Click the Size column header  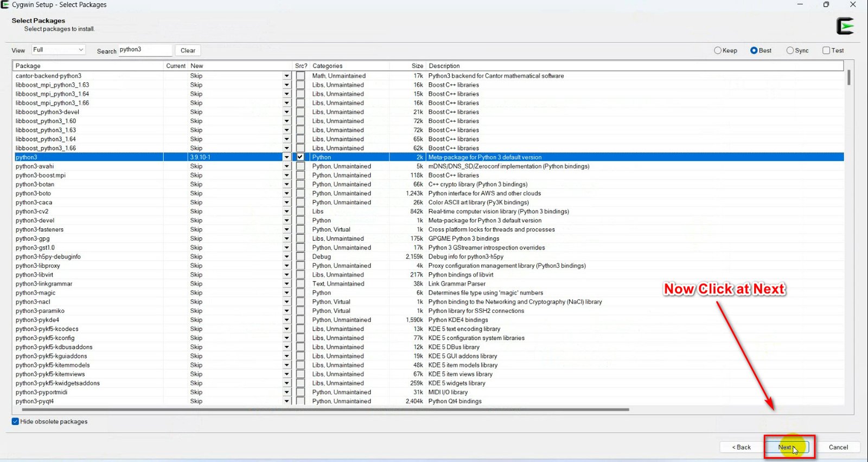click(408, 66)
